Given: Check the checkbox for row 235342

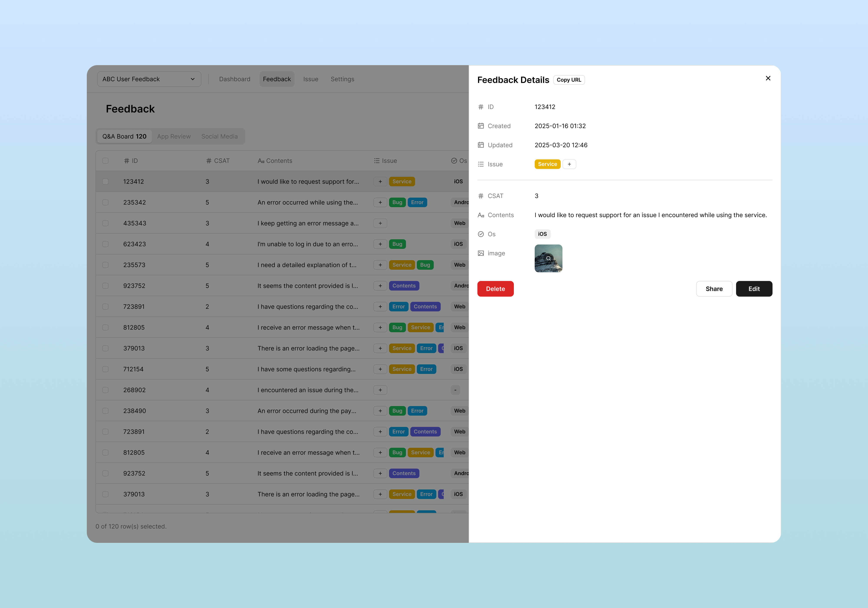Looking at the screenshot, I should (x=105, y=202).
